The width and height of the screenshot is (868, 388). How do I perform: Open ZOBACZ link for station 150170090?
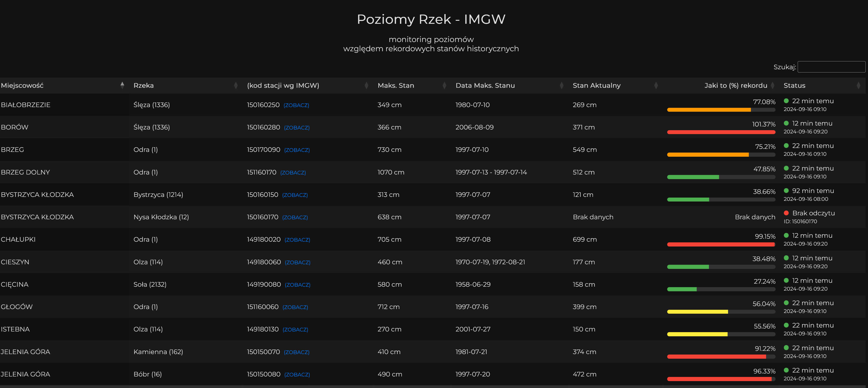point(297,150)
